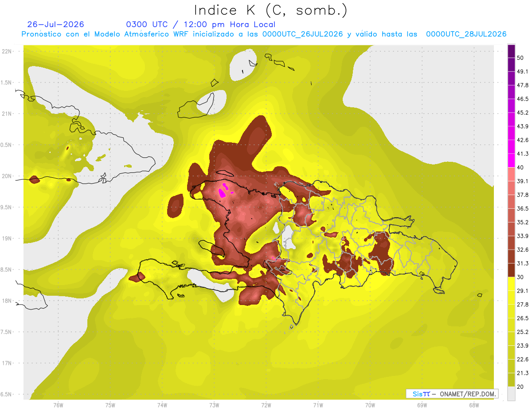Click the legend value '47.8'
532x411 pixels.
[523, 85]
